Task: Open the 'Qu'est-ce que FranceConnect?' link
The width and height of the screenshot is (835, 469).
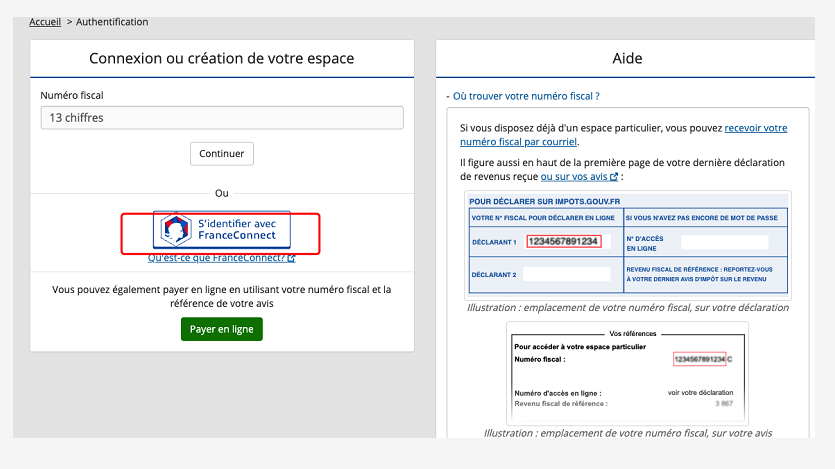Action: (216, 258)
